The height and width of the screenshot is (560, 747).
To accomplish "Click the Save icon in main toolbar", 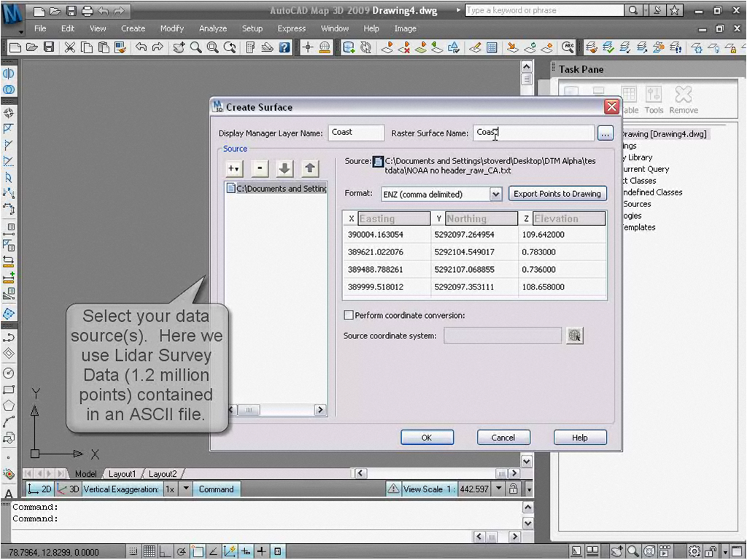I will click(49, 47).
